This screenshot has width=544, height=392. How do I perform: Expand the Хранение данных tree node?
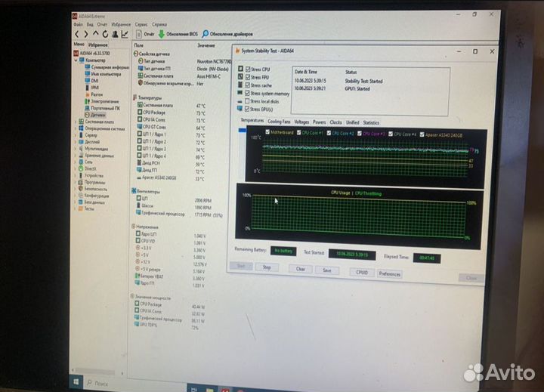point(76,156)
